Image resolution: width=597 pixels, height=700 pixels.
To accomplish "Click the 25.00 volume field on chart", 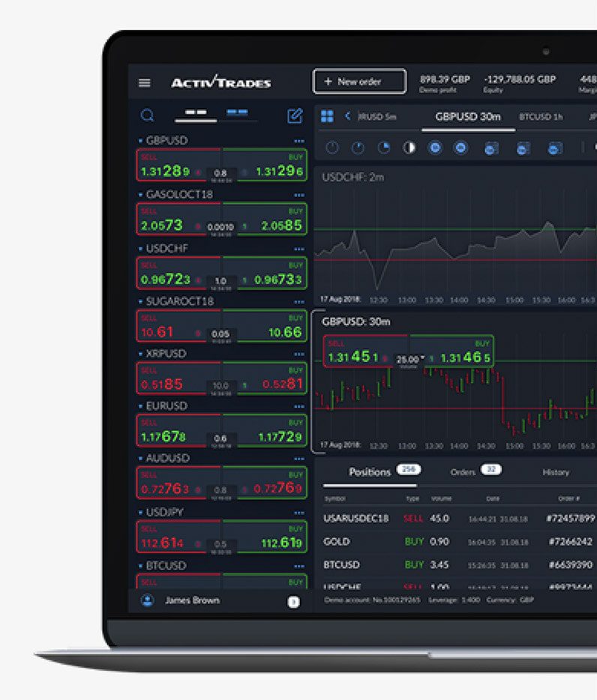I will pos(409,360).
